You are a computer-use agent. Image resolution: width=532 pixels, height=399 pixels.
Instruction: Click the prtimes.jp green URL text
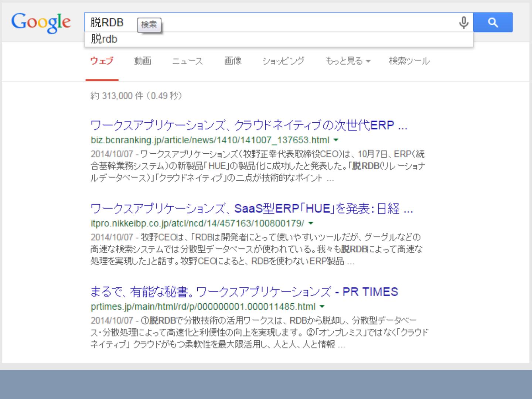coord(203,307)
